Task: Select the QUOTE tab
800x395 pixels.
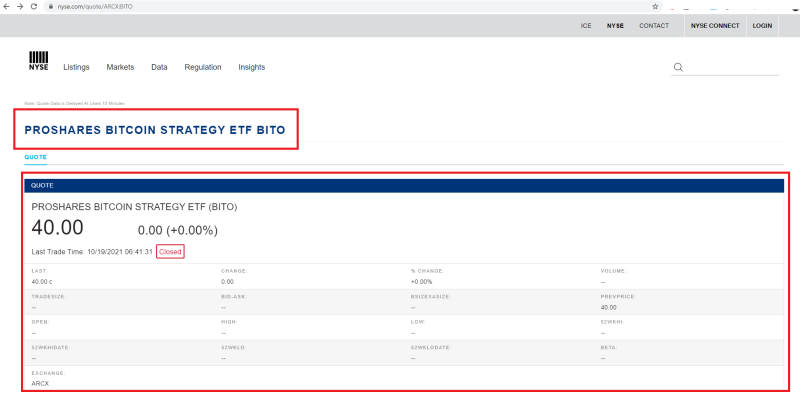Action: (x=35, y=157)
